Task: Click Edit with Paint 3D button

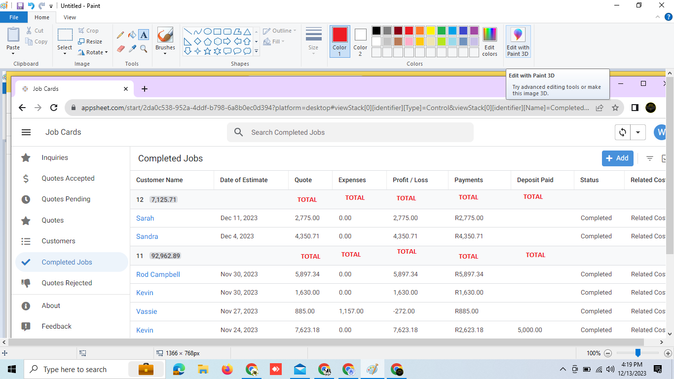Action: [518, 41]
